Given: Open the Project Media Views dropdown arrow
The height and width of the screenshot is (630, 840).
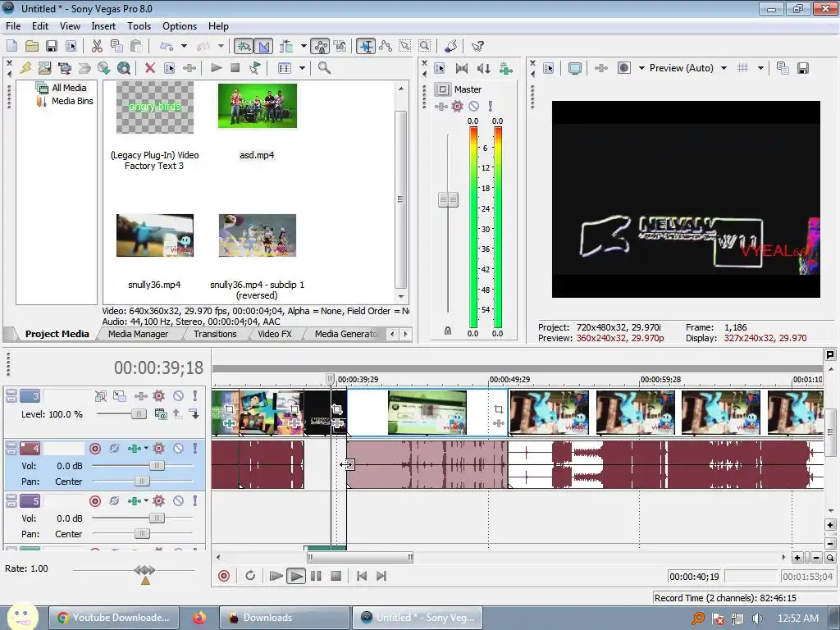Looking at the screenshot, I should (x=302, y=68).
